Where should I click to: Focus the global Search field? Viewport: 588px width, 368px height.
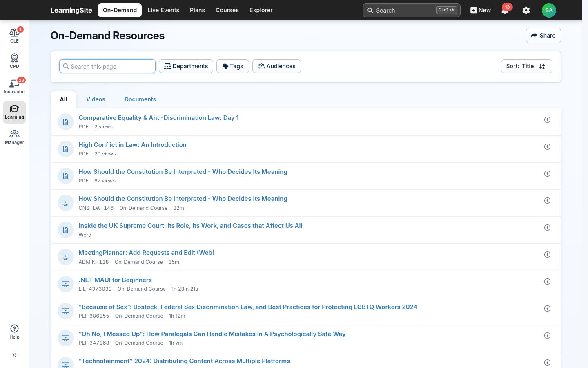tap(411, 10)
